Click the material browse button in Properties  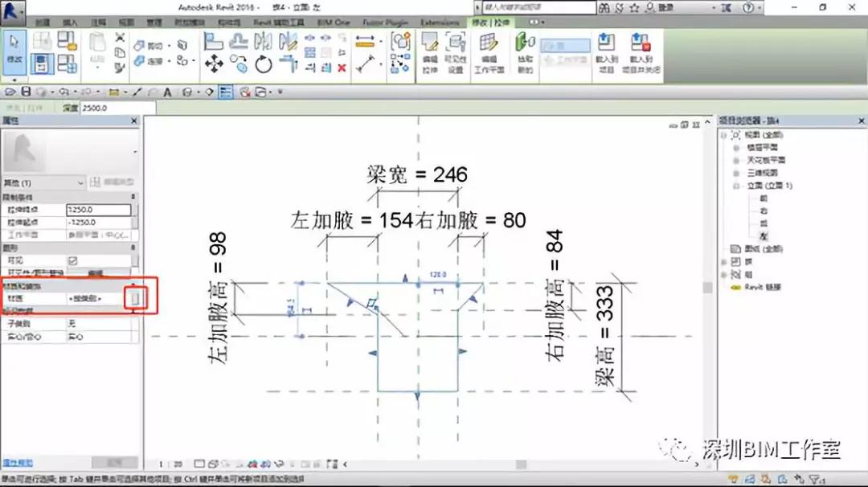pyautogui.click(x=135, y=299)
